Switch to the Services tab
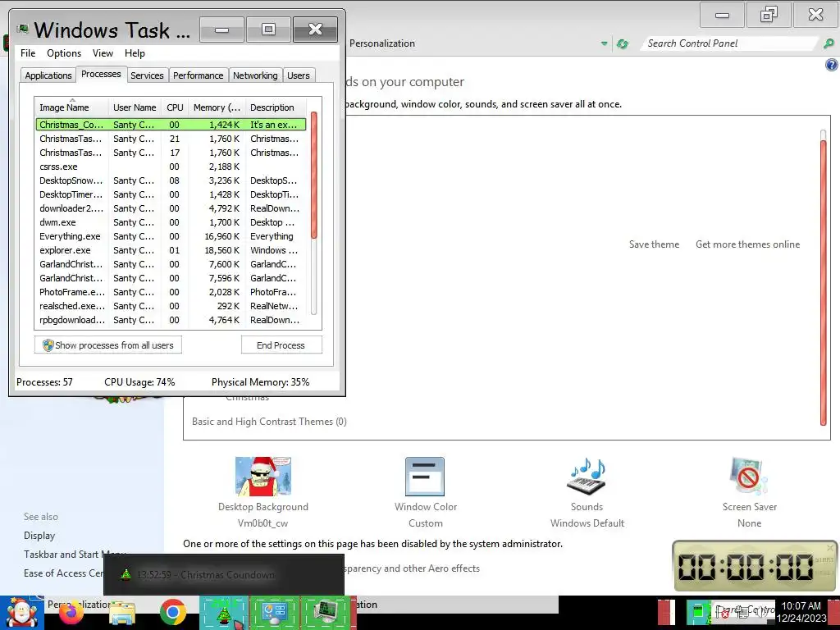The width and height of the screenshot is (840, 630). 147,75
